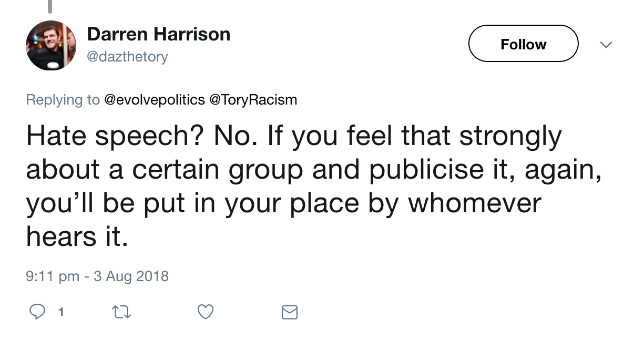The height and width of the screenshot is (341, 644).
Task: Open the @evolvepolitics mention
Action: tap(155, 100)
